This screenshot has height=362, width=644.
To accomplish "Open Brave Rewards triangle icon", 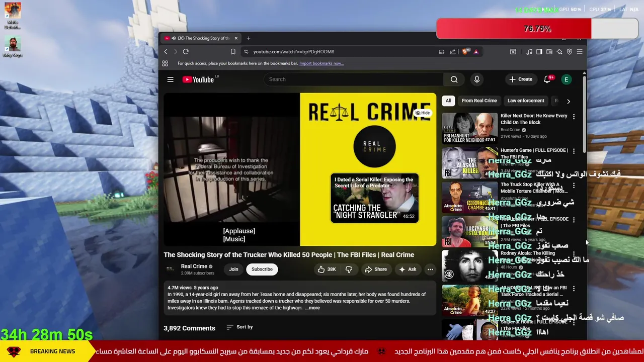I will point(475,51).
